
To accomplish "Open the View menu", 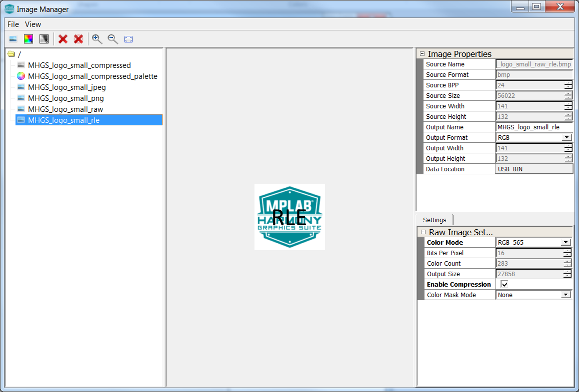I will [x=33, y=24].
